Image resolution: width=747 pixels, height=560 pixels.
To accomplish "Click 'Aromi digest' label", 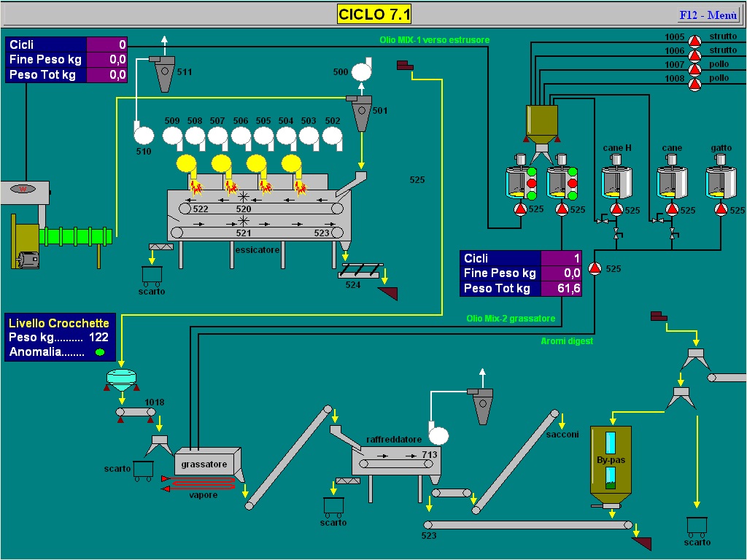I will [x=567, y=341].
